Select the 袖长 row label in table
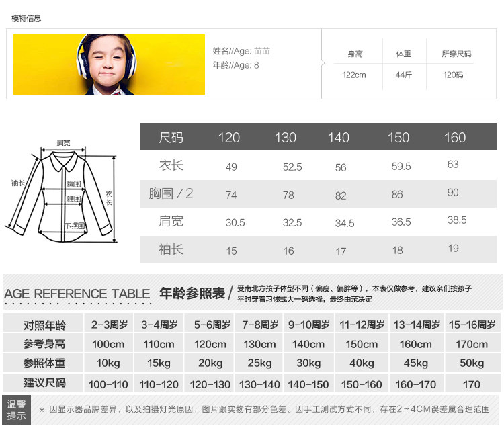 coord(171,249)
